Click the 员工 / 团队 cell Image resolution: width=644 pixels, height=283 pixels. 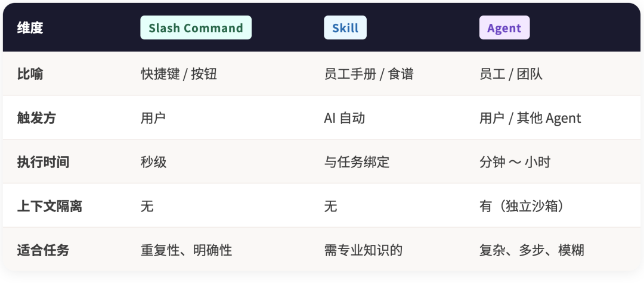pyautogui.click(x=511, y=74)
